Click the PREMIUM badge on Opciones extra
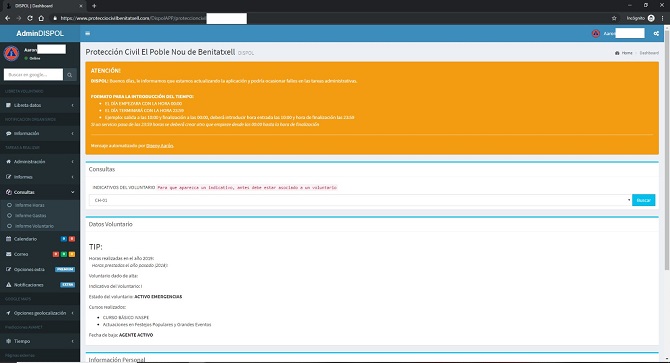This screenshot has width=670, height=363. point(65,269)
